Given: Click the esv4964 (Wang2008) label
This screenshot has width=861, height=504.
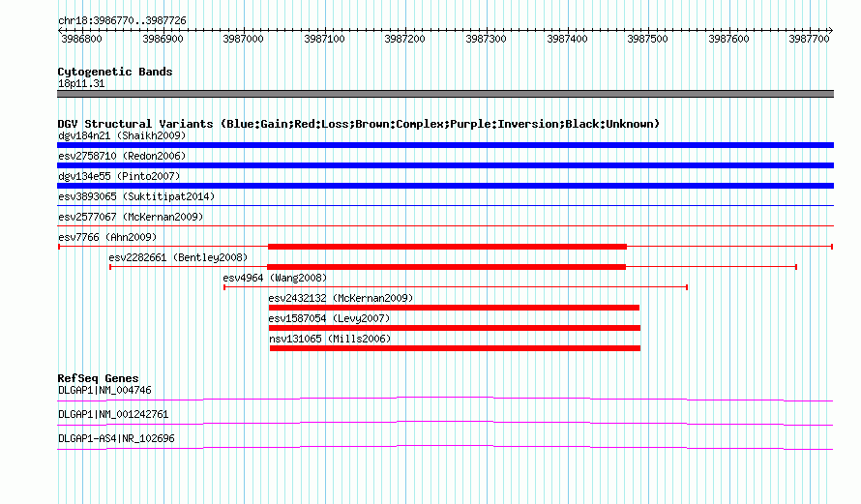Looking at the screenshot, I should [x=275, y=278].
